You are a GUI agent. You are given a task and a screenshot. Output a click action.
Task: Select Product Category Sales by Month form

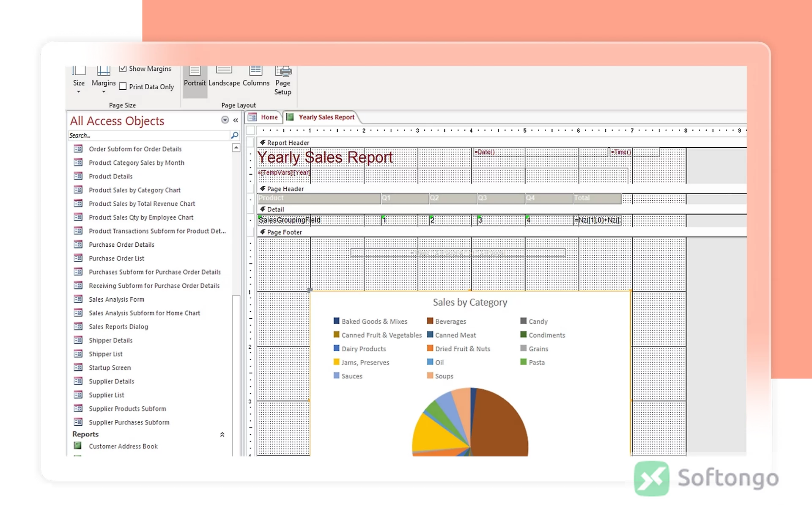(136, 163)
